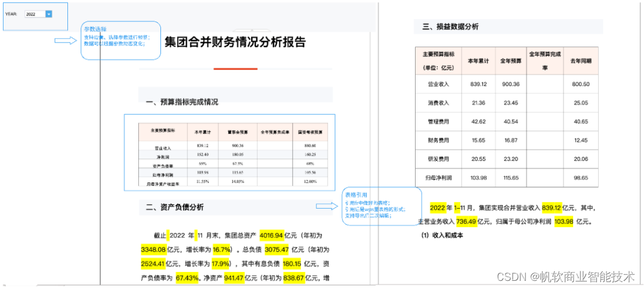Open the YEAR dropdown arrow
Viewport: 644px width, 288px height.
pyautogui.click(x=49, y=14)
